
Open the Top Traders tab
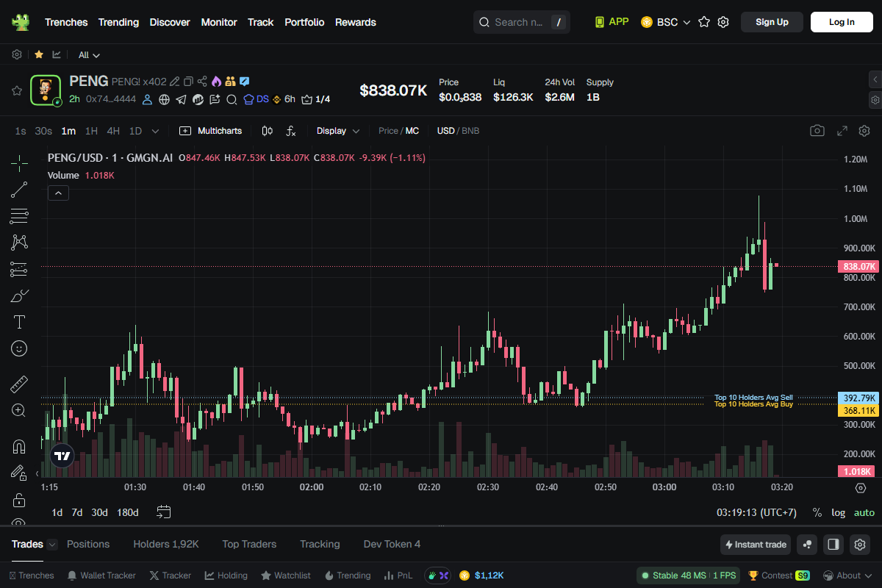click(x=249, y=545)
